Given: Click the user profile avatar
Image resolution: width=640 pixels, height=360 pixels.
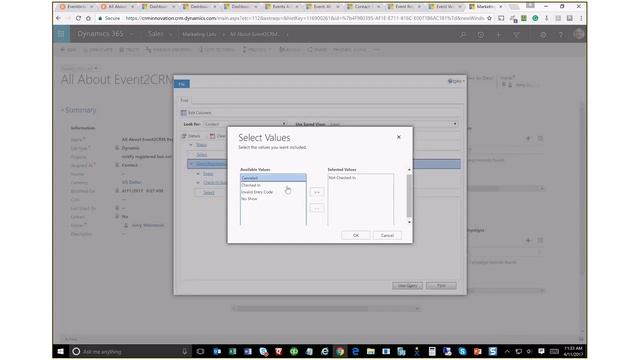Looking at the screenshot, I should click(x=578, y=34).
